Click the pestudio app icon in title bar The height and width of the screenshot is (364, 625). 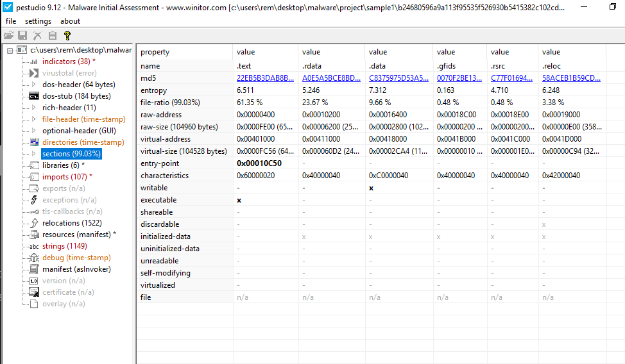tap(8, 7)
